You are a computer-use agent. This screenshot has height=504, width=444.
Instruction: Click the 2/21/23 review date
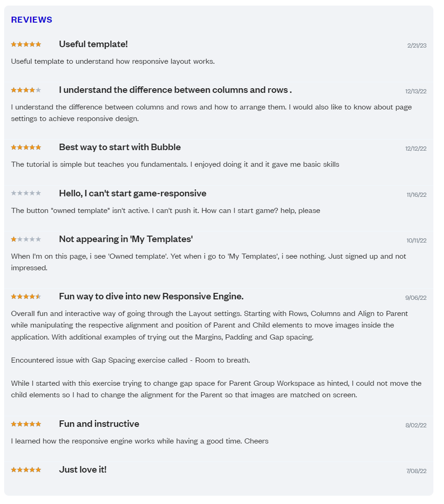click(417, 46)
